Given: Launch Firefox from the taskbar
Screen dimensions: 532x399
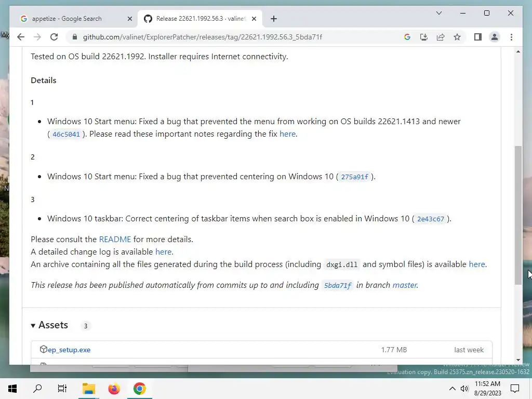Looking at the screenshot, I should 114,389.
